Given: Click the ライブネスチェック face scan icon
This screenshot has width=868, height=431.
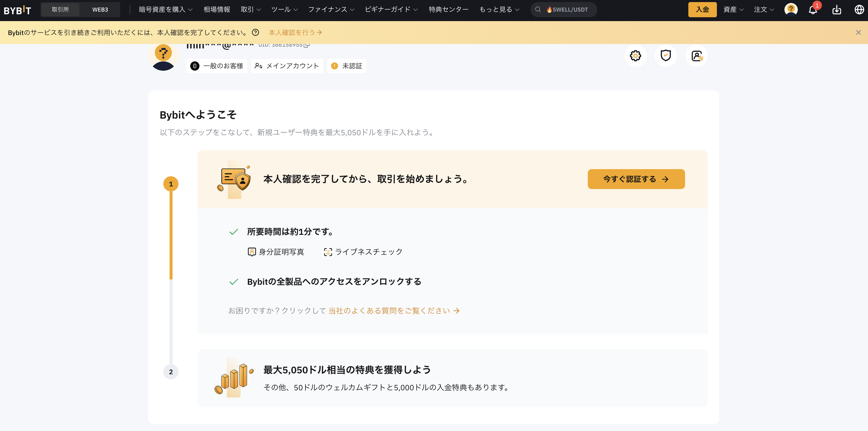Looking at the screenshot, I should [x=328, y=252].
